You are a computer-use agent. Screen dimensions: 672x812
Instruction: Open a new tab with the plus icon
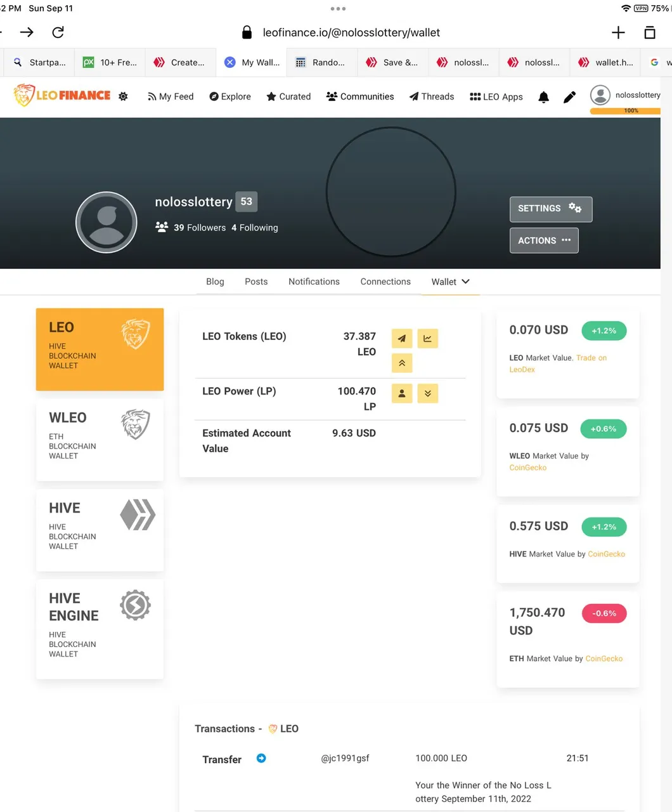point(618,32)
